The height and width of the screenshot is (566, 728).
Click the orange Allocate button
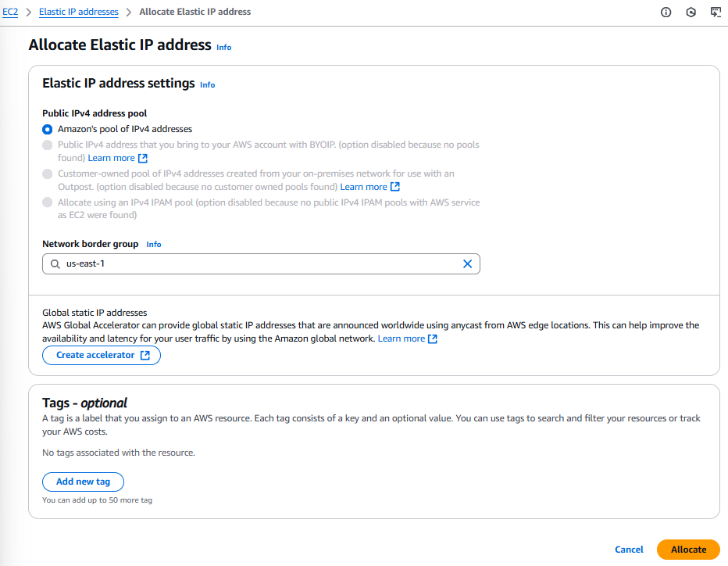(x=688, y=550)
